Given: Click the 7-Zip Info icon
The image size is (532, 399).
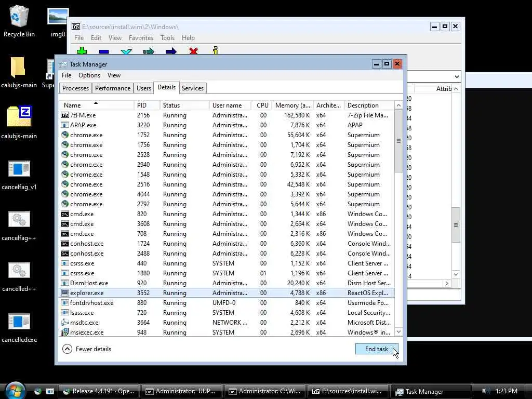Looking at the screenshot, I should point(215,50).
